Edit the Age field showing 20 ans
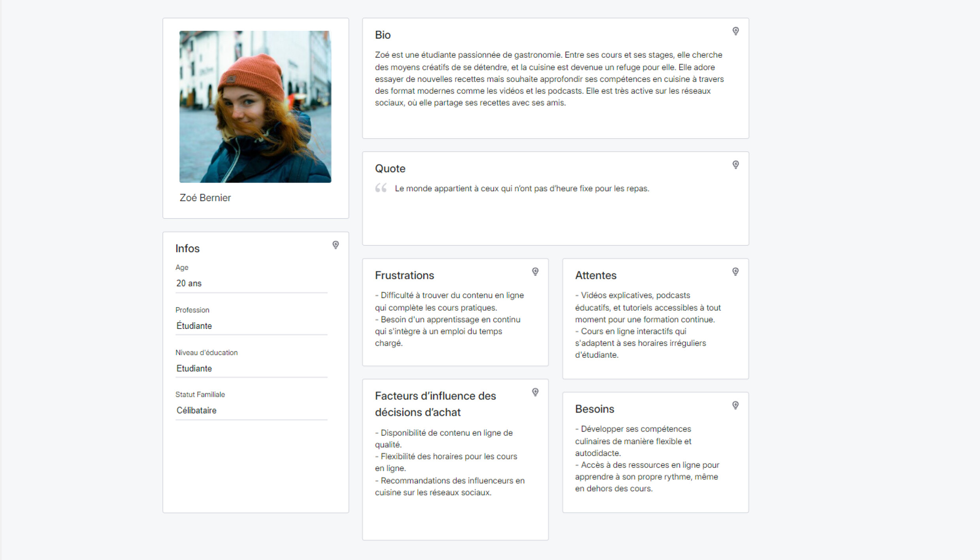 pos(251,283)
